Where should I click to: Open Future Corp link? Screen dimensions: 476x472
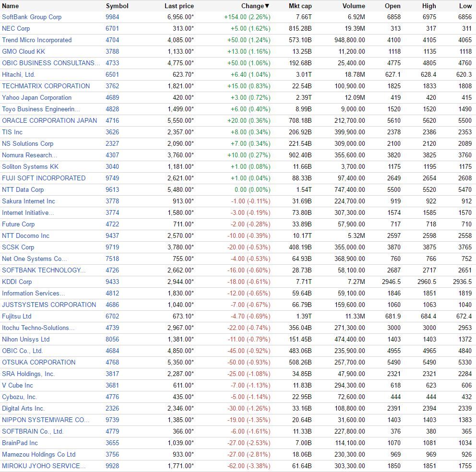click(18, 224)
